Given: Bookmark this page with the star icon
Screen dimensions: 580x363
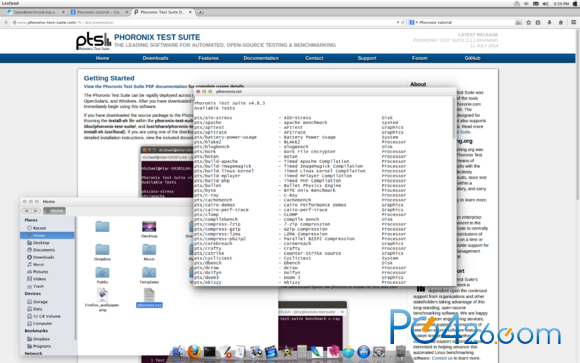Looking at the screenshot, I should 528,23.
